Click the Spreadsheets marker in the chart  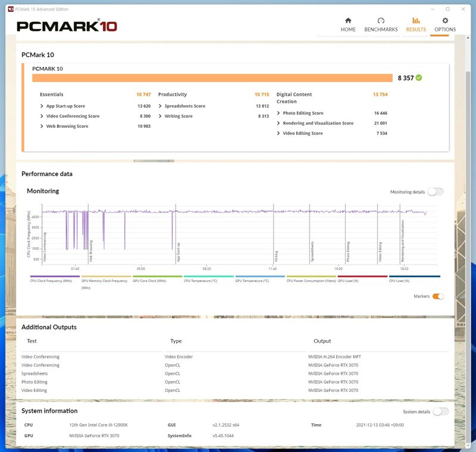pyautogui.click(x=312, y=252)
